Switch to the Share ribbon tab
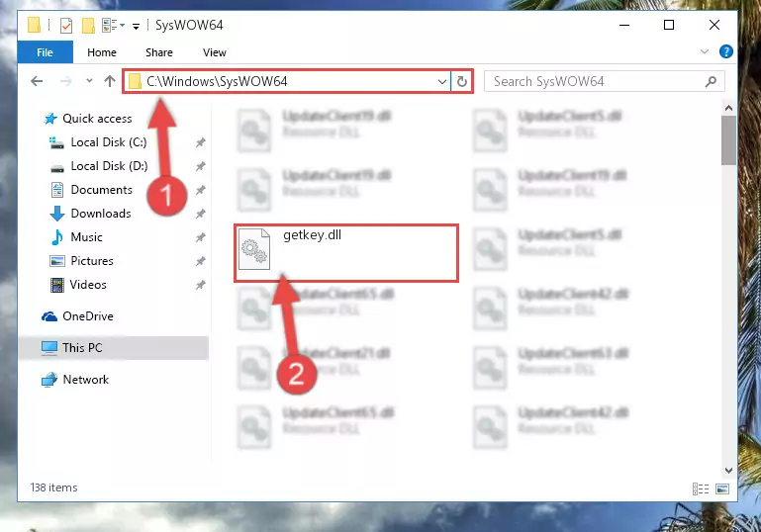Image resolution: width=761 pixels, height=532 pixels. pos(158,52)
